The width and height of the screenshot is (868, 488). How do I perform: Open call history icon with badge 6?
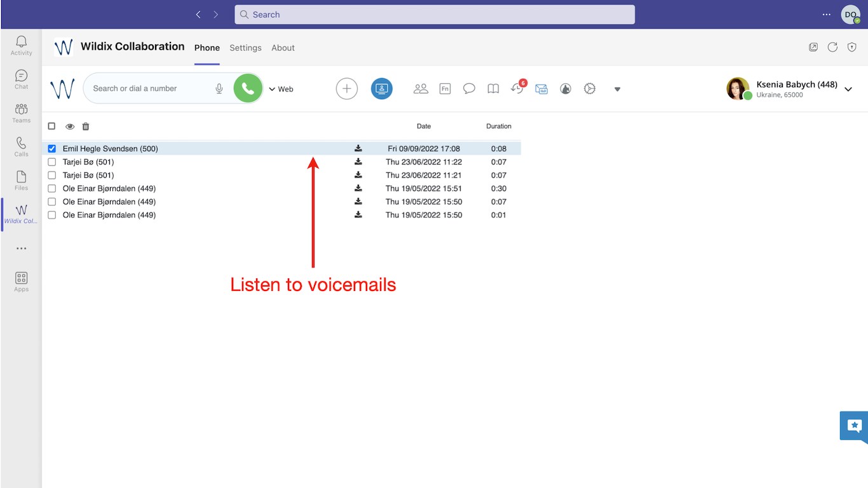coord(518,88)
